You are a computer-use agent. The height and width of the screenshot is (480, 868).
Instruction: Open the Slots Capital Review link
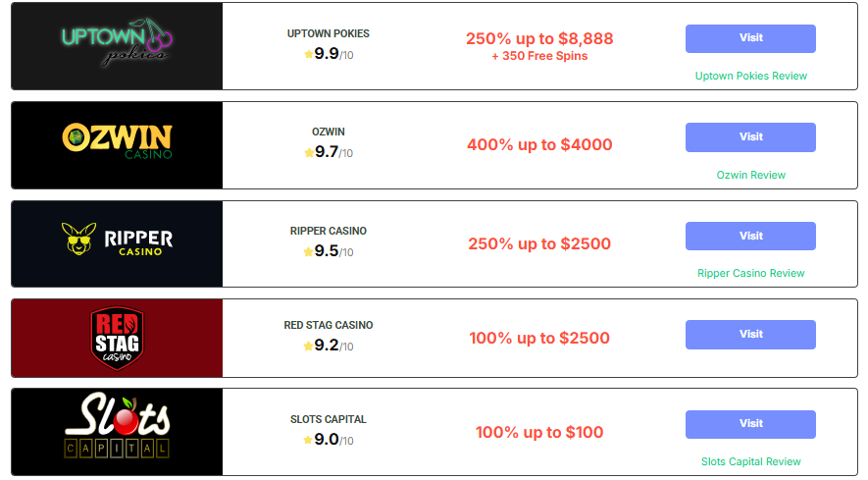pyautogui.click(x=750, y=461)
